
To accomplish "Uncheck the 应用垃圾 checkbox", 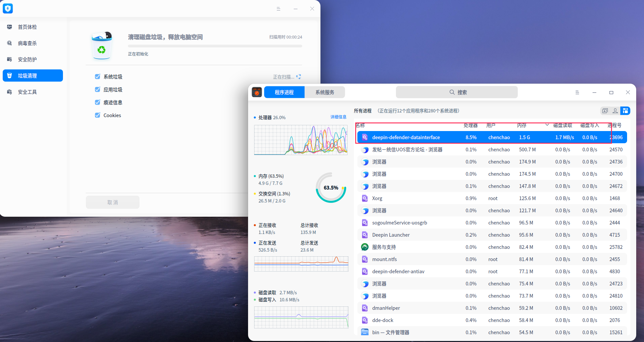I will (x=97, y=89).
